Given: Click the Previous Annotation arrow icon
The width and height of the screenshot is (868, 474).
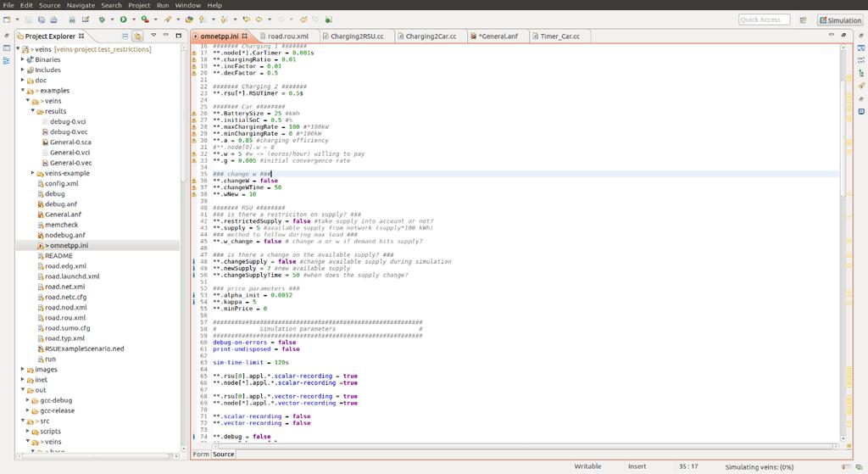Looking at the screenshot, I should 224,20.
